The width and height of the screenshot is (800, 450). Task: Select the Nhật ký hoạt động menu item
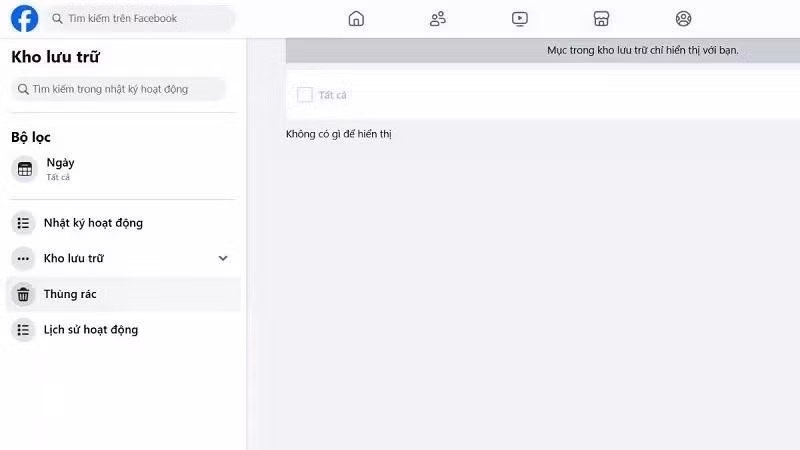point(93,223)
